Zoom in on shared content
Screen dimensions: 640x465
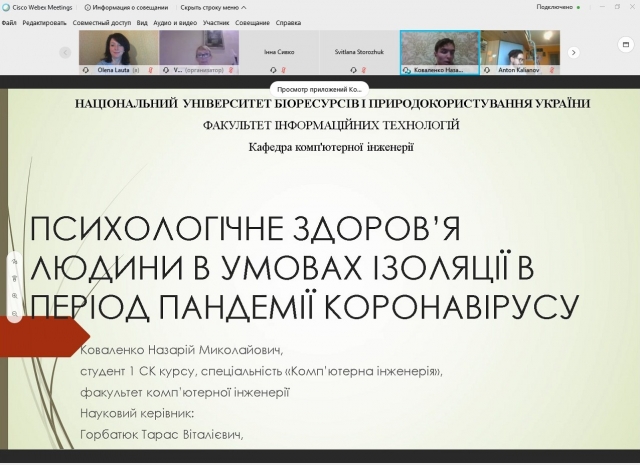15,296
